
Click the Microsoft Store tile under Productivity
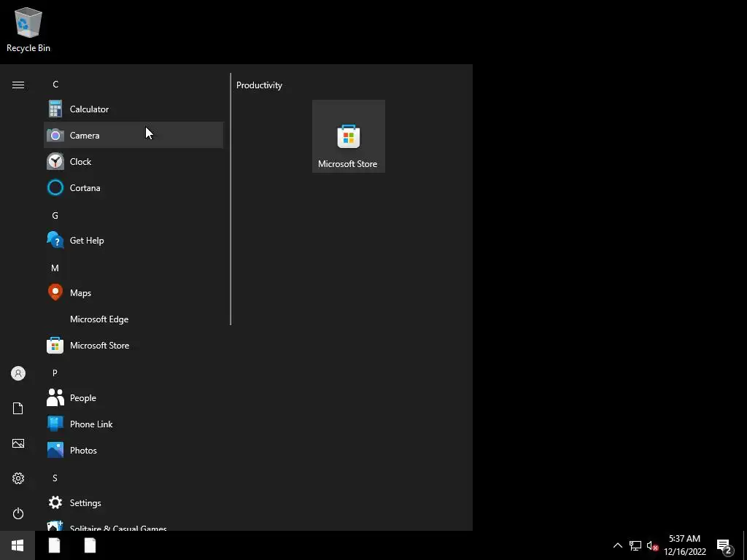(x=348, y=136)
